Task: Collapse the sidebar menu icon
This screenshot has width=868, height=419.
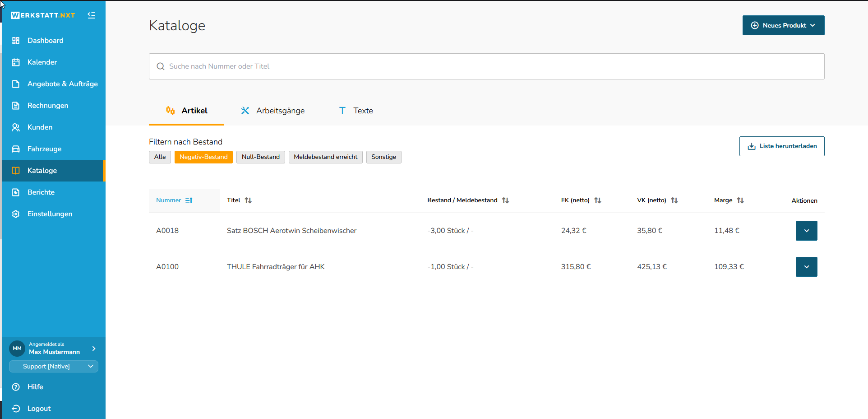Action: (x=91, y=15)
